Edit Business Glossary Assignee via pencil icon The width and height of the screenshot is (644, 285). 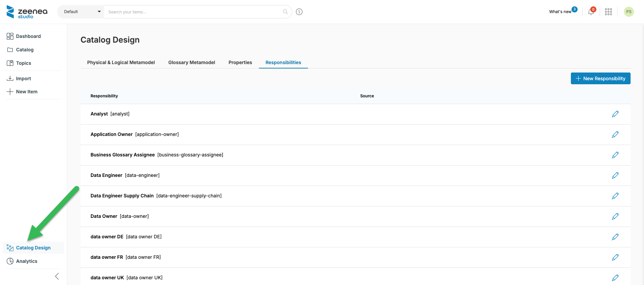point(615,155)
